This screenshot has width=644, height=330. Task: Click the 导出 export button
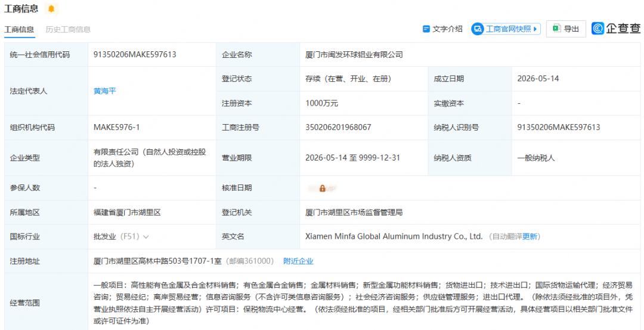(566, 29)
